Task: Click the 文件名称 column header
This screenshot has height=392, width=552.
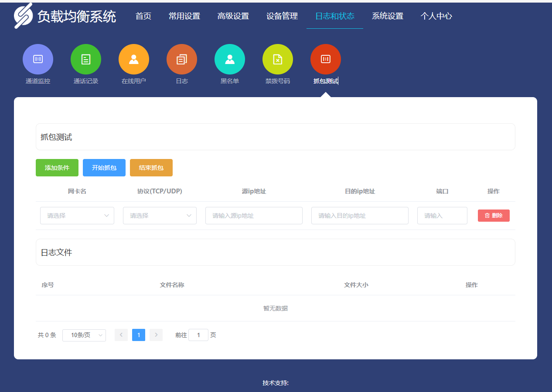Action: (172, 285)
